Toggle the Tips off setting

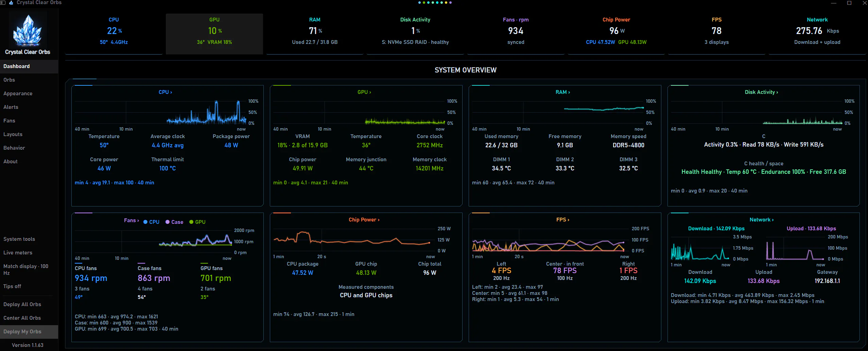(29, 286)
